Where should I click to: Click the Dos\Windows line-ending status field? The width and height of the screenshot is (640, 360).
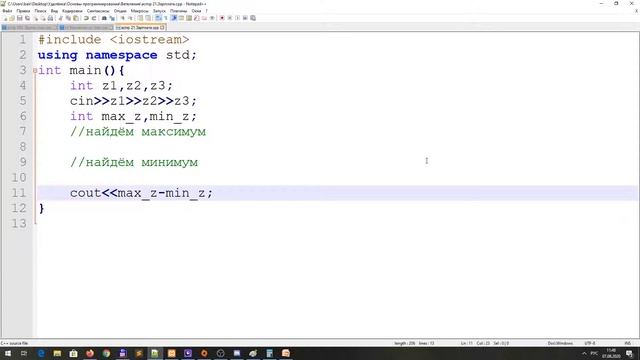[x=560, y=343]
